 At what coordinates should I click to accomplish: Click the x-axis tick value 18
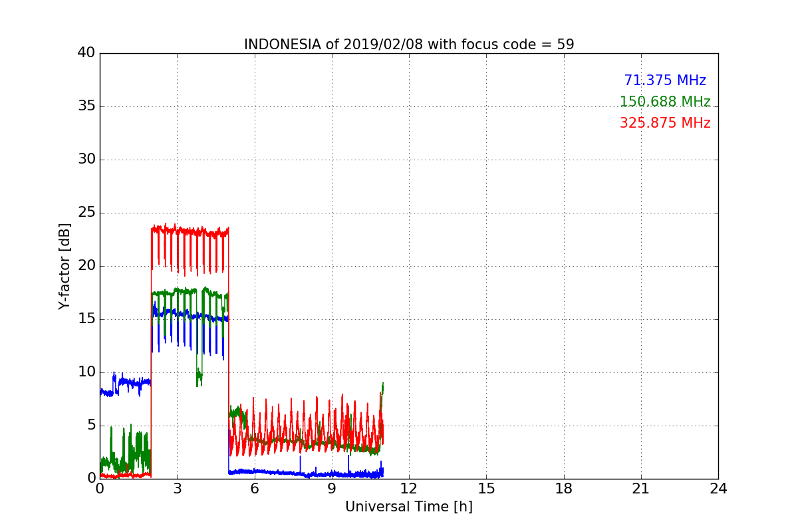coord(564,489)
